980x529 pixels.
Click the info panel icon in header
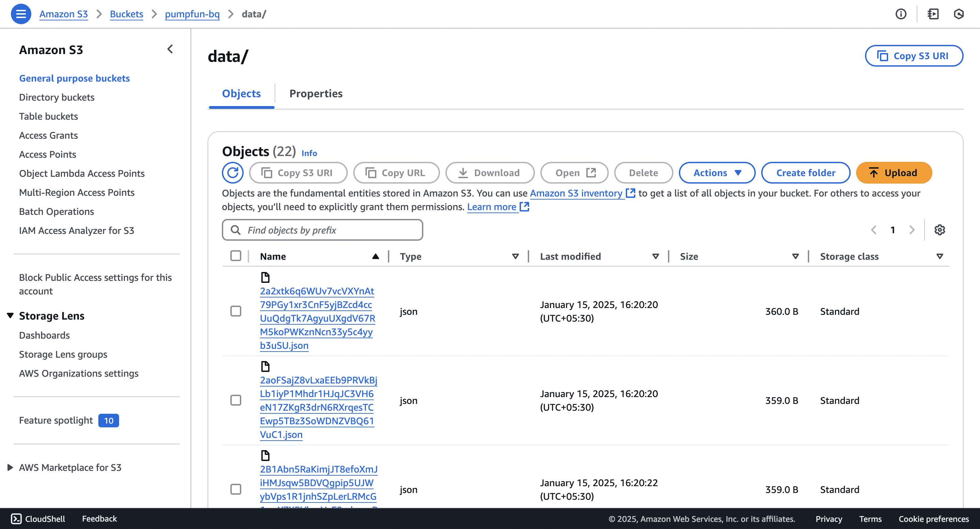coord(900,14)
